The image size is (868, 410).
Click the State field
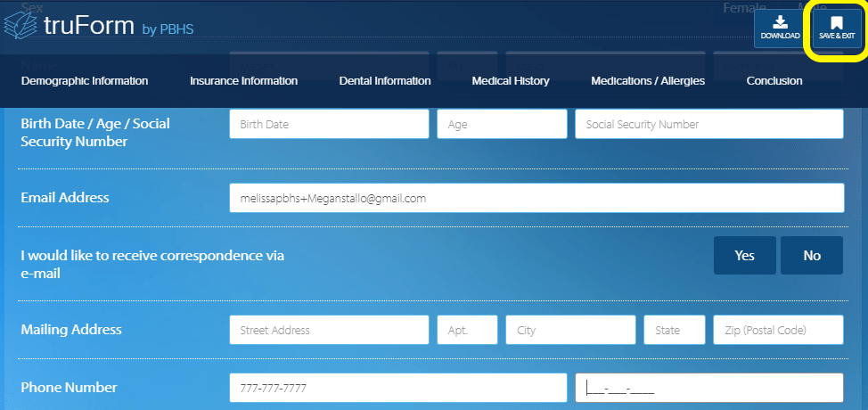coord(675,330)
